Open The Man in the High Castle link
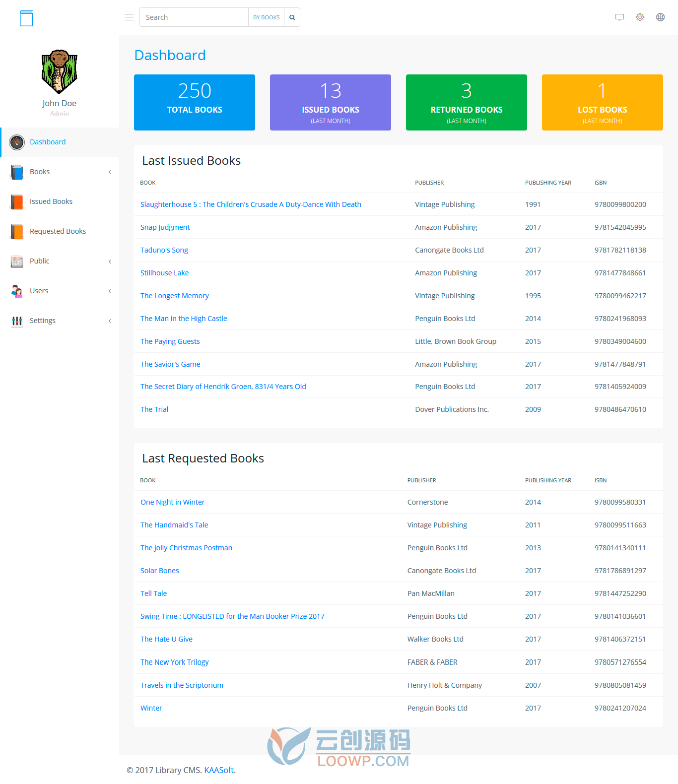This screenshot has height=784, width=678. (184, 319)
